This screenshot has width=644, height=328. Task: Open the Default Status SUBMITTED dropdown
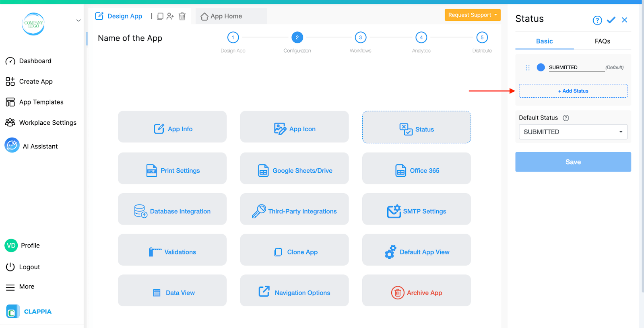pyautogui.click(x=573, y=132)
